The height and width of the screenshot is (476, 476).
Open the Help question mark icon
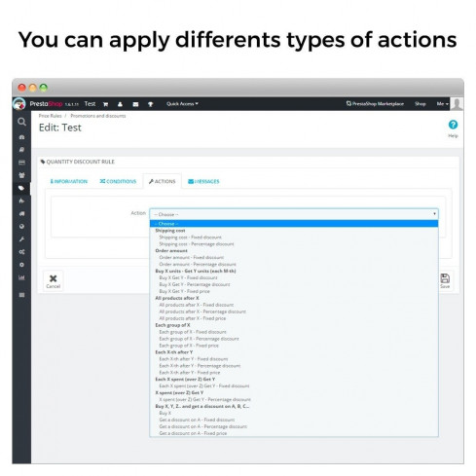pyautogui.click(x=453, y=125)
